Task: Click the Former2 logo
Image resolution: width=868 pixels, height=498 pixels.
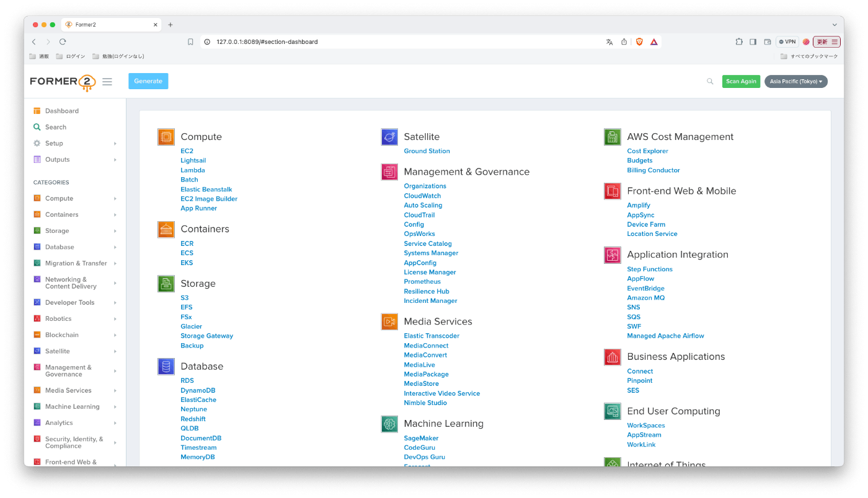Action: [63, 82]
